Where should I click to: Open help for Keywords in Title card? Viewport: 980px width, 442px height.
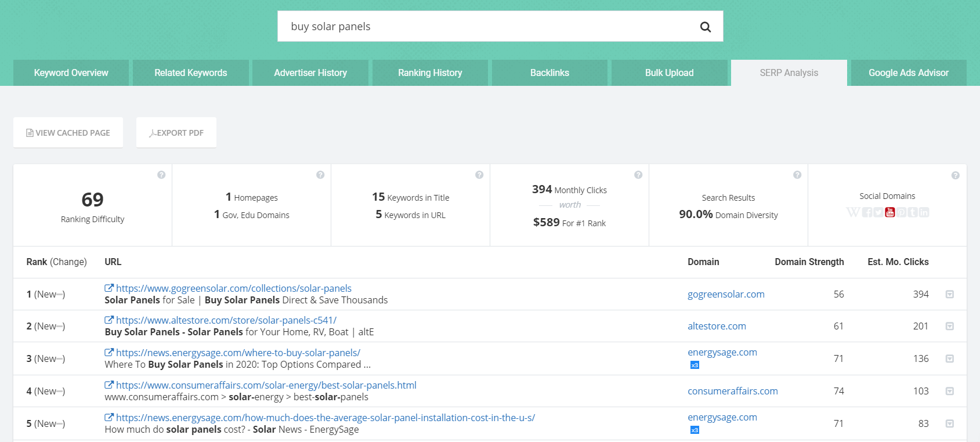[479, 175]
